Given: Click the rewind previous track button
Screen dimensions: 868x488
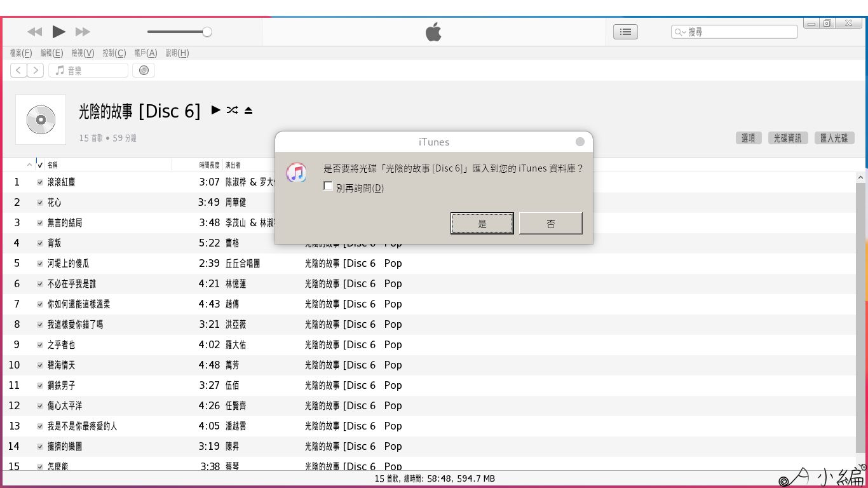Looking at the screenshot, I should click(x=35, y=32).
